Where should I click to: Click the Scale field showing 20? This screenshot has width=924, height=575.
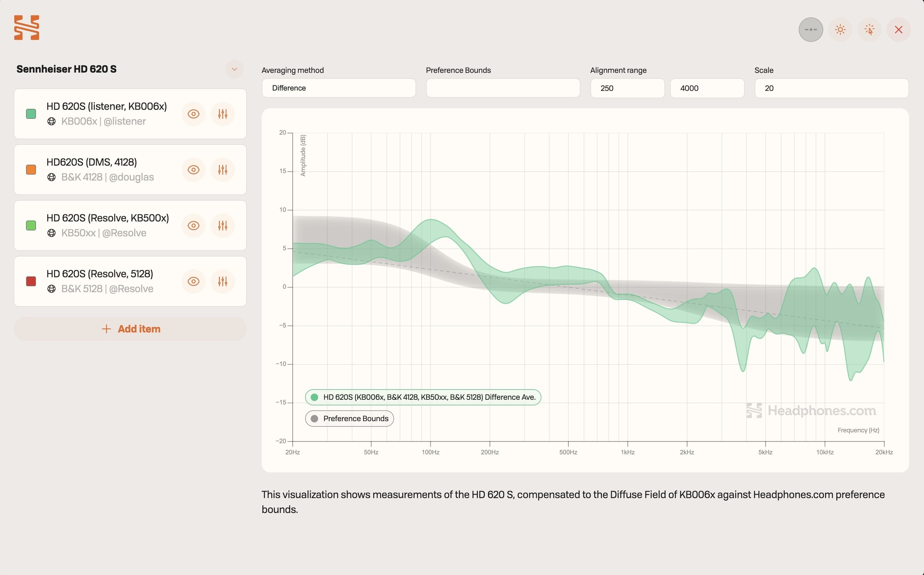click(832, 88)
